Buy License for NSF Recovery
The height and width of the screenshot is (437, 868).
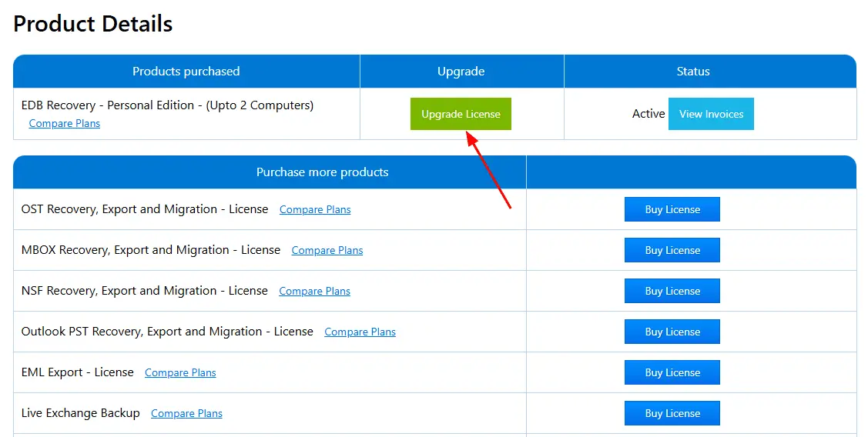(x=672, y=291)
